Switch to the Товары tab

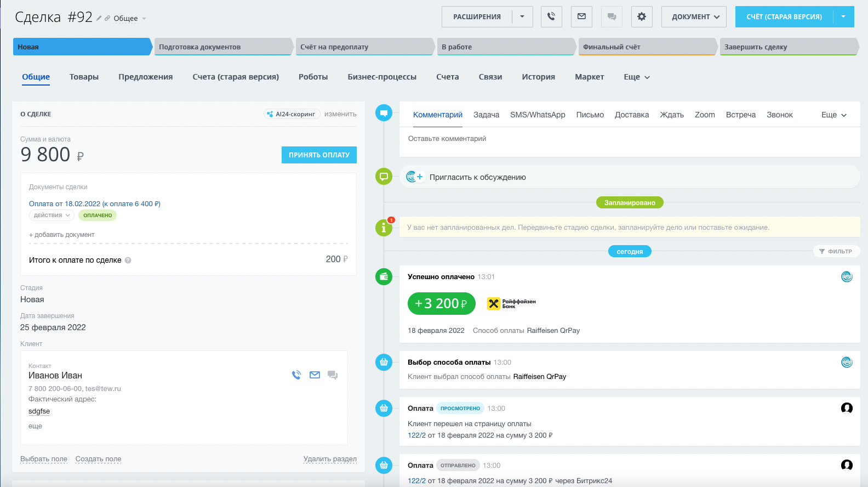(x=84, y=77)
